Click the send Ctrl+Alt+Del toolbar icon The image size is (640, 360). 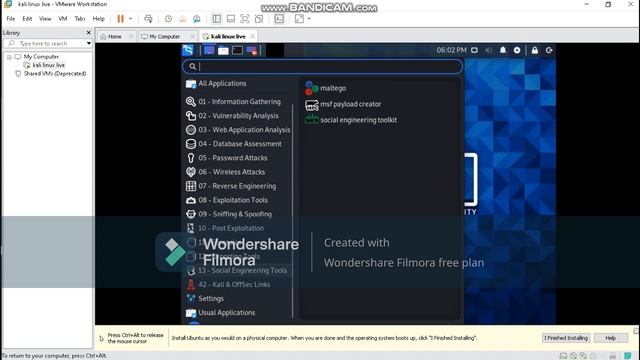point(148,19)
